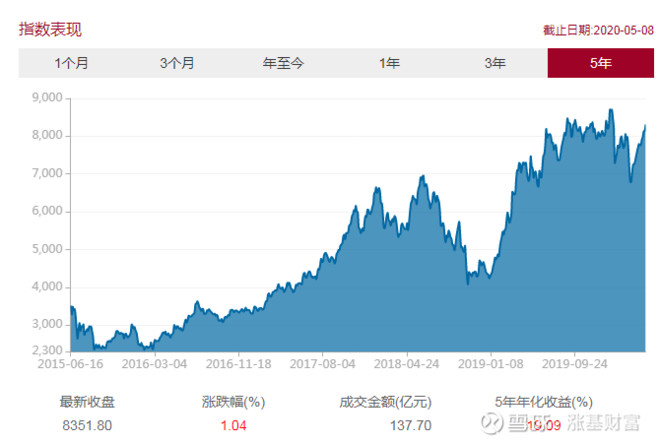Click the 成交金额(亿元) label
This screenshot has width=660, height=443.
tap(386, 402)
